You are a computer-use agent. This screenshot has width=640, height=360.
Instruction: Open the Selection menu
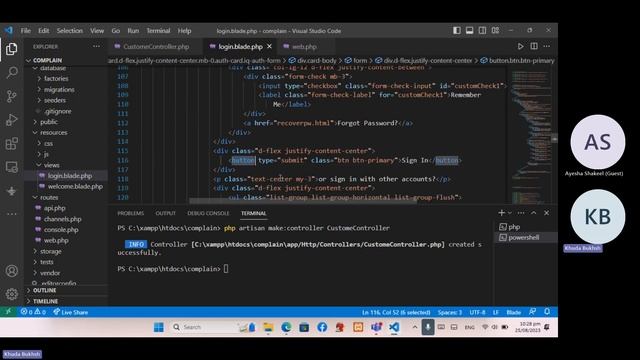70,31
